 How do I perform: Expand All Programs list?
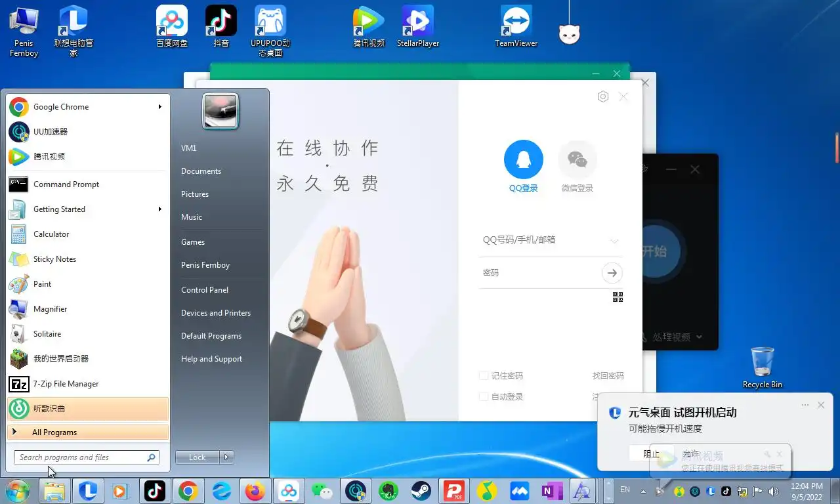pos(88,432)
